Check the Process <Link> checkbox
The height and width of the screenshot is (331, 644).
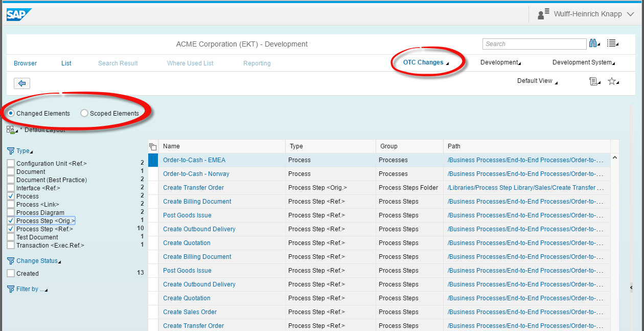11,204
